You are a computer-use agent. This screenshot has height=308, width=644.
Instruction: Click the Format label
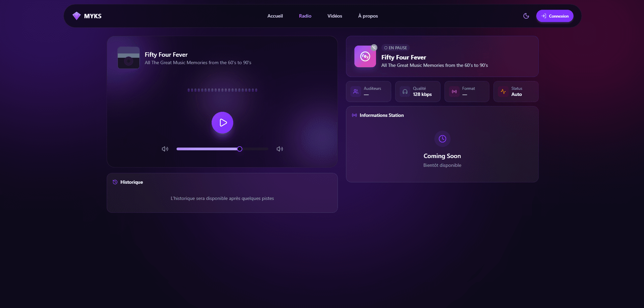468,88
